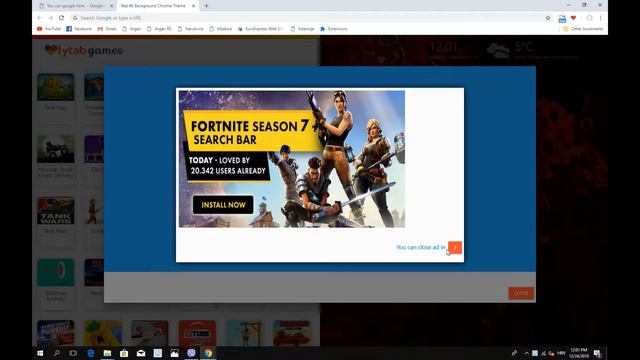The height and width of the screenshot is (360, 640).
Task: Open Viber from the taskbar
Action: [x=191, y=353]
